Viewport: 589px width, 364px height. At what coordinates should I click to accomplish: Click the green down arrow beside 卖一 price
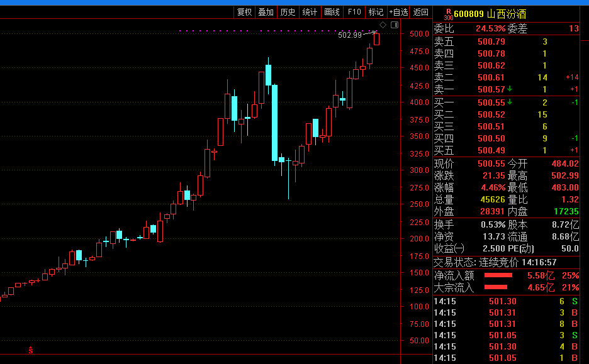pyautogui.click(x=510, y=89)
